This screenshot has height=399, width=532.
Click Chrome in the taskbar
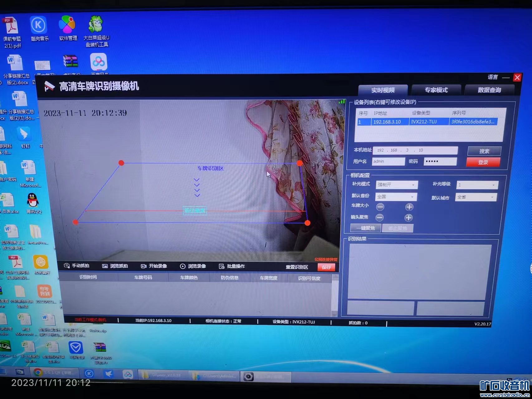click(55, 373)
